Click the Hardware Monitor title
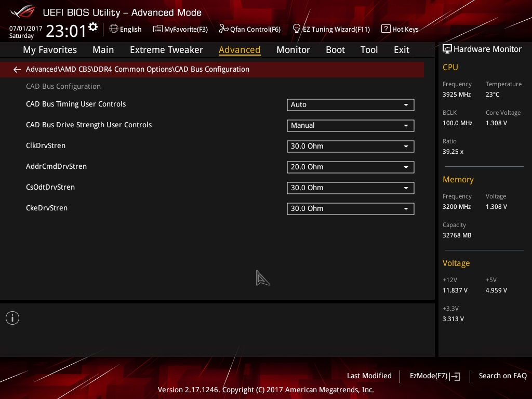The width and height of the screenshot is (532, 399). tap(487, 49)
